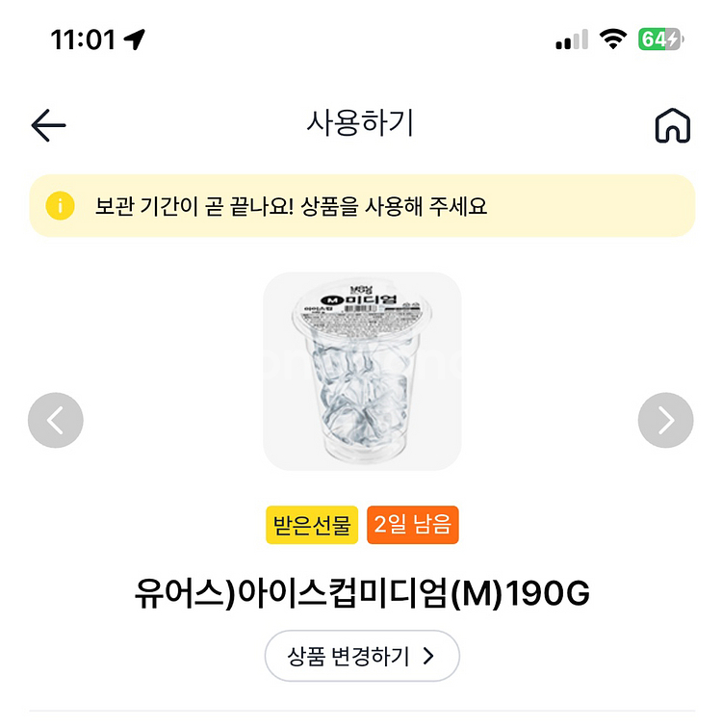This screenshot has width=722, height=728.
Task: Tap the 미디엄 lid label on cup image
Action: click(362, 299)
